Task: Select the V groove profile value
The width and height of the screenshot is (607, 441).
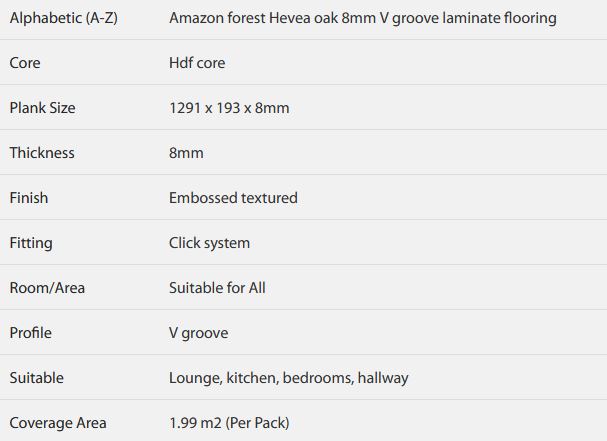Action: click(x=199, y=333)
